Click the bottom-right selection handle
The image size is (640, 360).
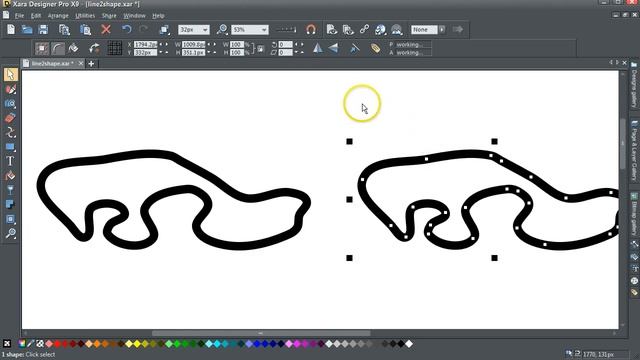pyautogui.click(x=494, y=258)
